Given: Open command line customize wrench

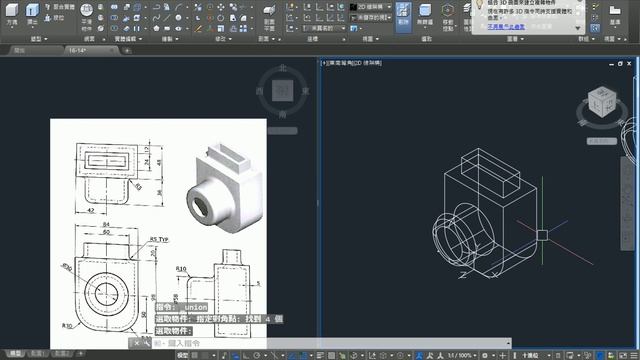Looking at the screenshot, I should tap(147, 343).
